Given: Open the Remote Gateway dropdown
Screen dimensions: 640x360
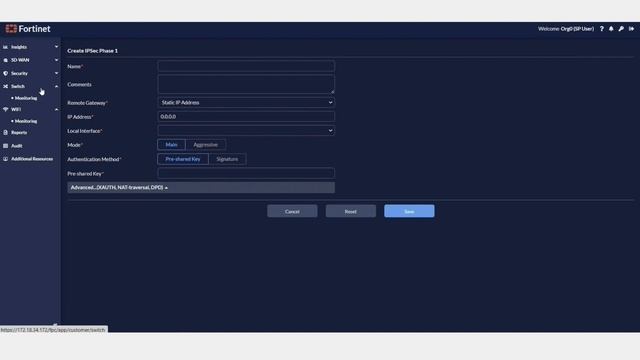Looking at the screenshot, I should (246, 102).
